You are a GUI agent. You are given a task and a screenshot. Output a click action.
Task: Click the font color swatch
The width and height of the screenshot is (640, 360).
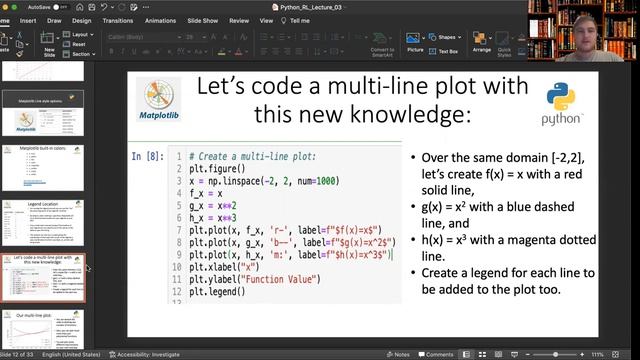[x=239, y=52]
